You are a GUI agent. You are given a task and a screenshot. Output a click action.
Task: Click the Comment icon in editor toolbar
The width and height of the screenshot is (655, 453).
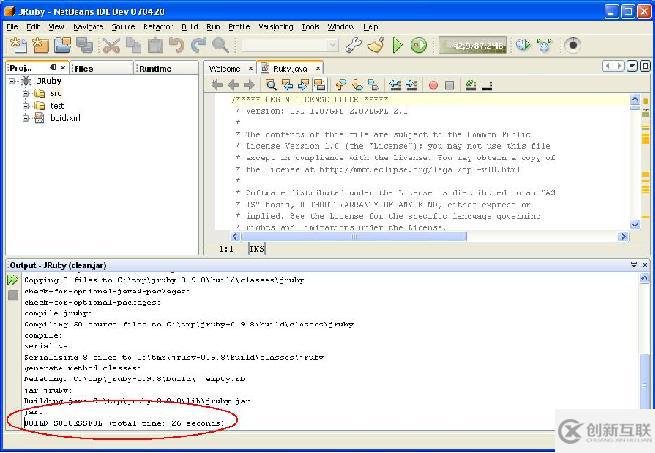tap(471, 85)
